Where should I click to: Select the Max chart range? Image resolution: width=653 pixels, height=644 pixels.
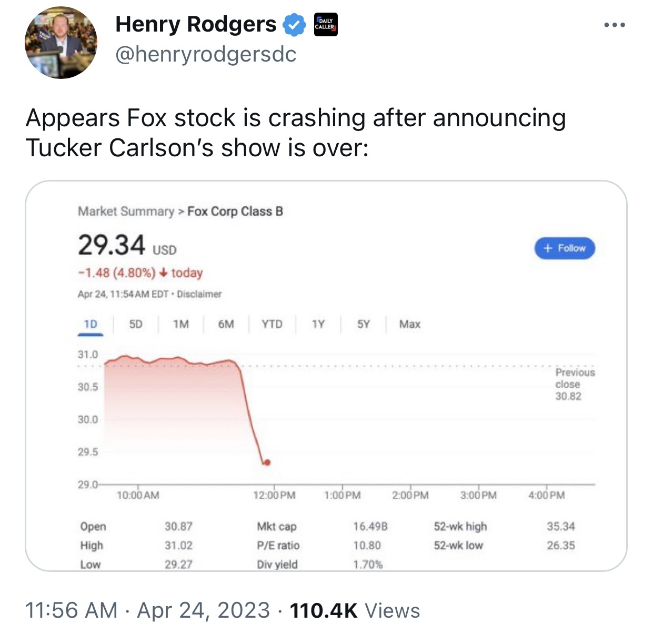click(x=410, y=324)
